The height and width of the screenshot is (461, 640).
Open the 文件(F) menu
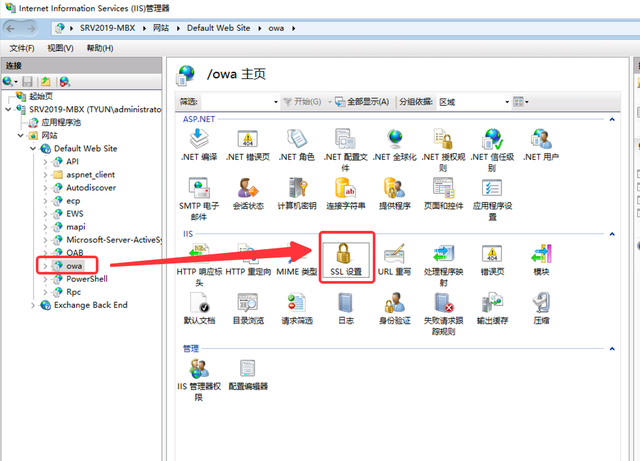coord(22,48)
